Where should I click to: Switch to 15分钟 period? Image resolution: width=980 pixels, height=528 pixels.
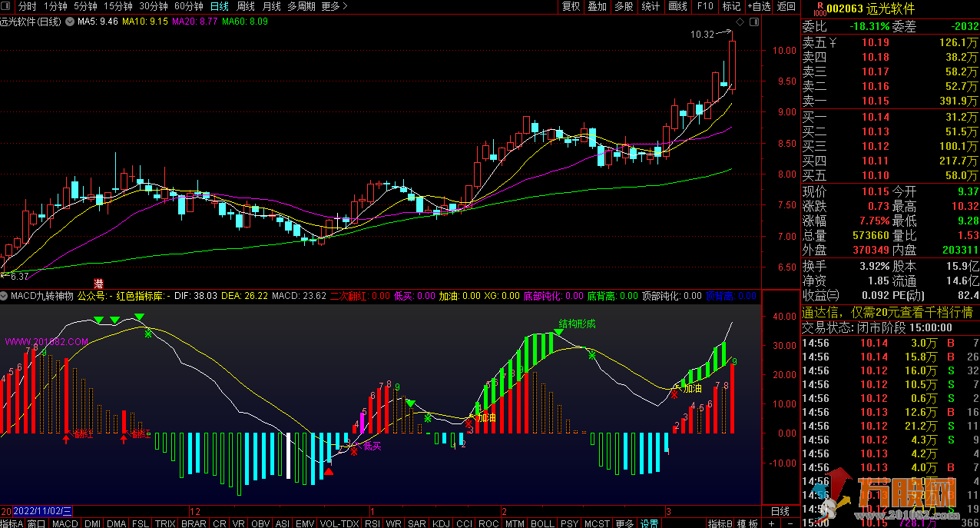[118, 6]
